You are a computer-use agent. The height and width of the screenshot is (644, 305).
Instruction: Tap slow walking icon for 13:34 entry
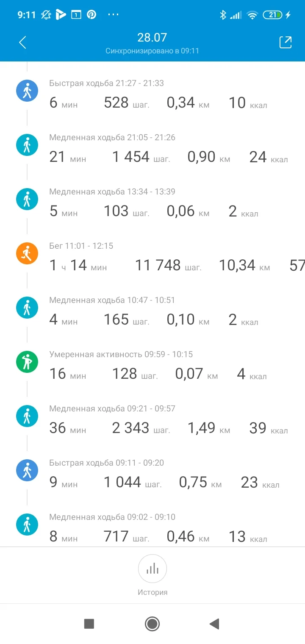(x=27, y=200)
